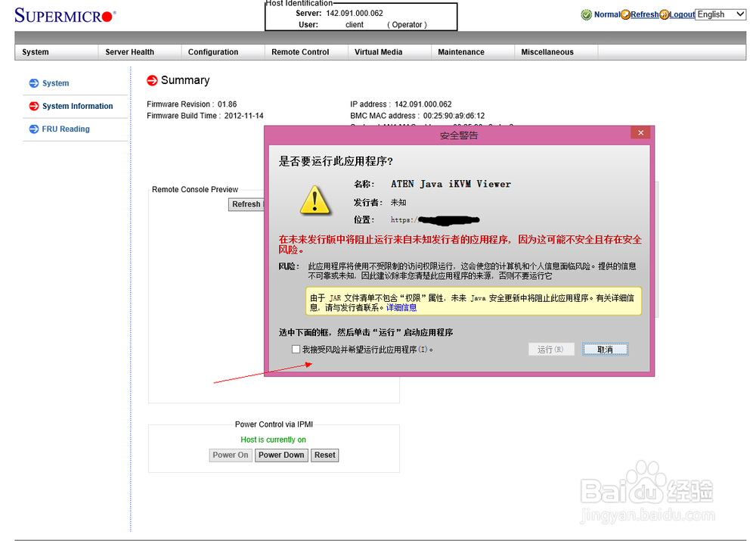Click the Refresh button in Remote Console Preview

click(246, 204)
